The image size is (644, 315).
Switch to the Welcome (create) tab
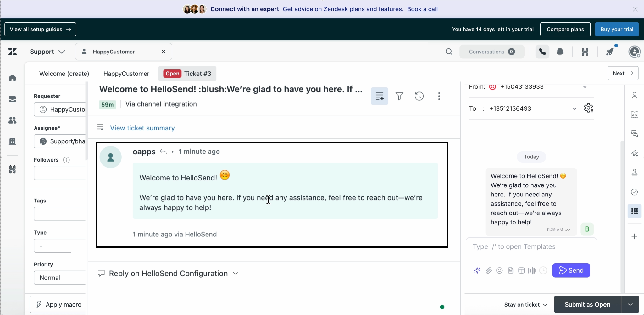[64, 74]
